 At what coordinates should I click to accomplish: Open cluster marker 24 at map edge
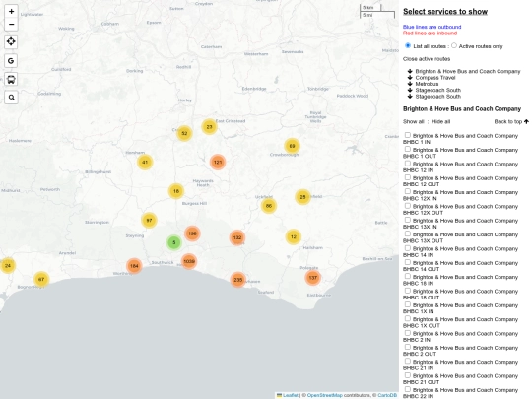point(8,265)
